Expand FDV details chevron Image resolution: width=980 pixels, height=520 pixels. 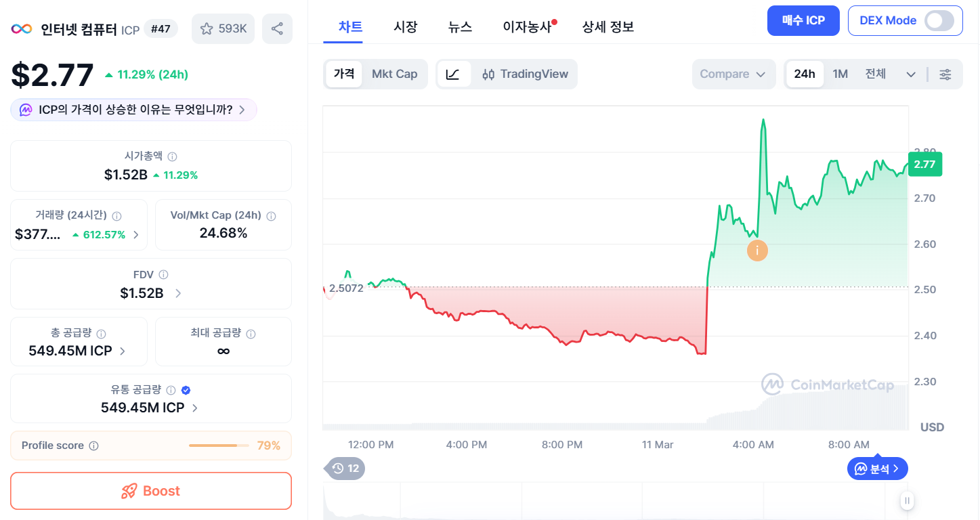tap(178, 293)
